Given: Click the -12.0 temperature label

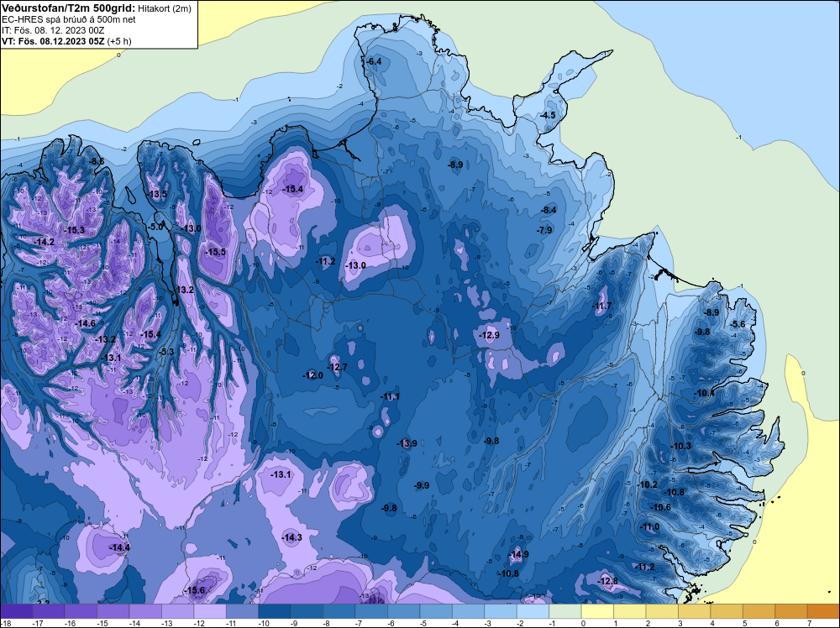Looking at the screenshot, I should [x=312, y=375].
